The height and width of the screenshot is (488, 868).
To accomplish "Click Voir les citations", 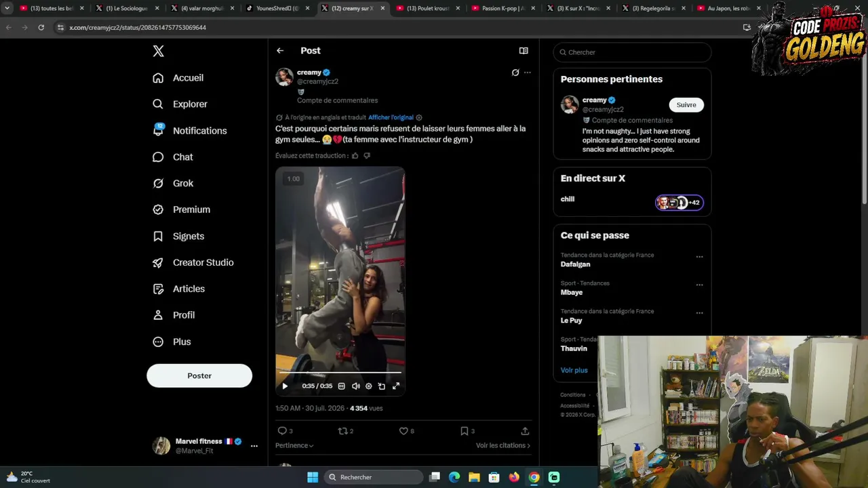I will tap(503, 445).
